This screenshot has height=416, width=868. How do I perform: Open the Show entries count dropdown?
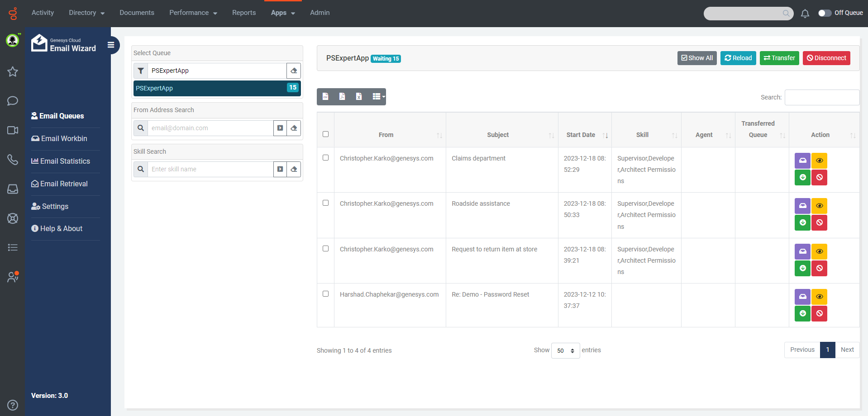tap(565, 351)
